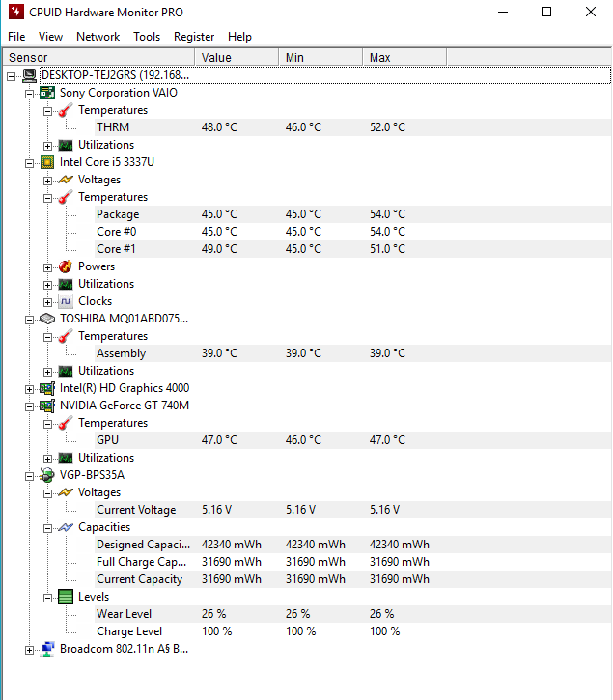Click the VGP-BPS35A battery icon
The width and height of the screenshot is (613, 700).
pos(46,475)
